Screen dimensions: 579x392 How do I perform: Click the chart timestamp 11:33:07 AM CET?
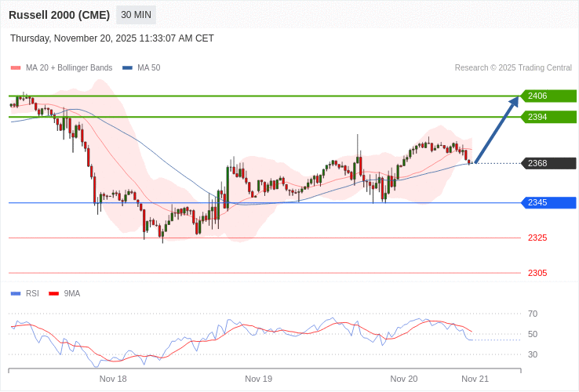[177, 38]
